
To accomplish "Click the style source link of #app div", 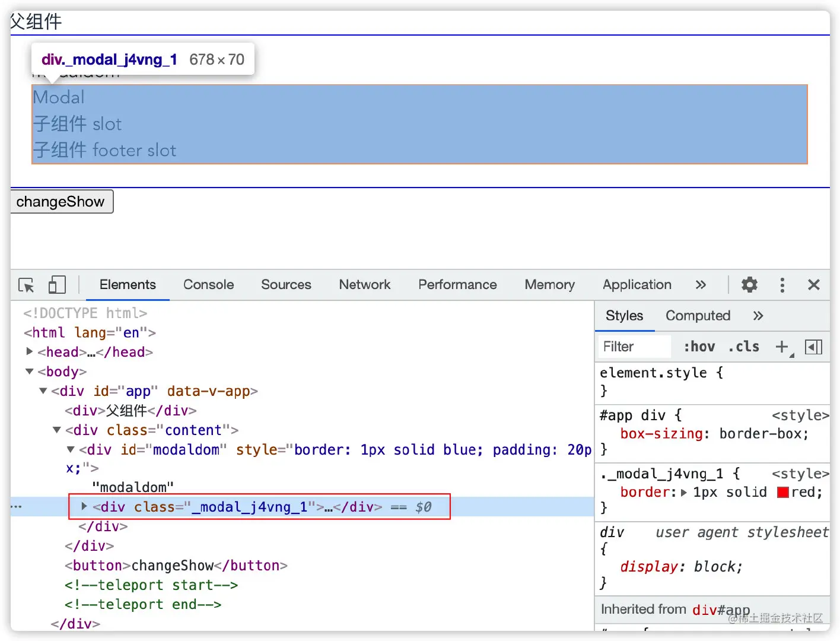I will [800, 415].
